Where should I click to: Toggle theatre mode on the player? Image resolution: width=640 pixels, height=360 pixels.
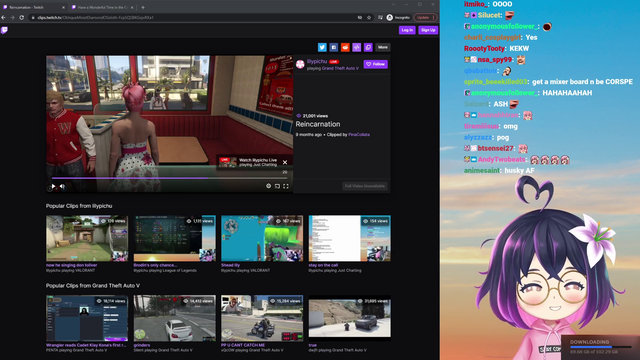277,186
